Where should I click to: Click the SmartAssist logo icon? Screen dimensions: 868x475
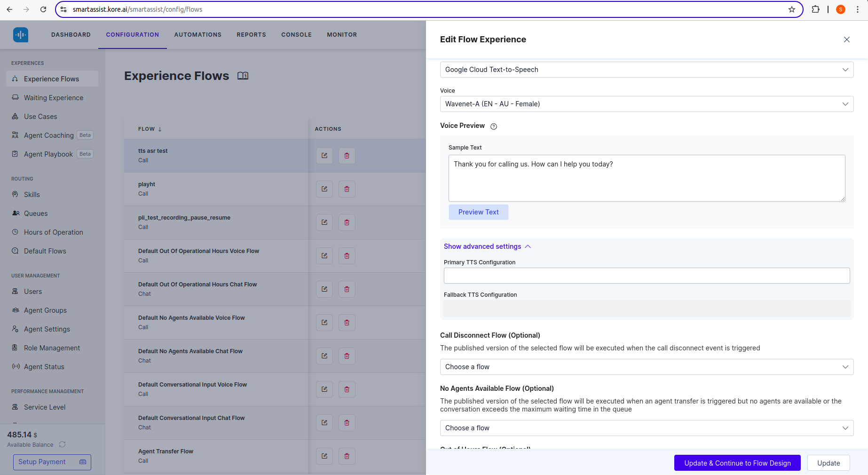coord(21,35)
